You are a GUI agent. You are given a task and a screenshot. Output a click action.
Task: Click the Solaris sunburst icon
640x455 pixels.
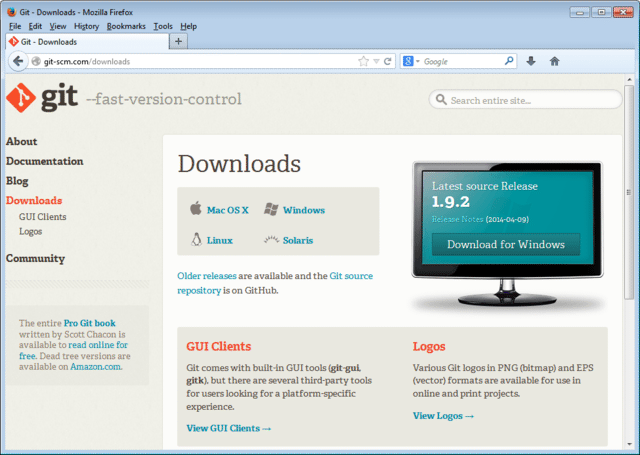[271, 240]
